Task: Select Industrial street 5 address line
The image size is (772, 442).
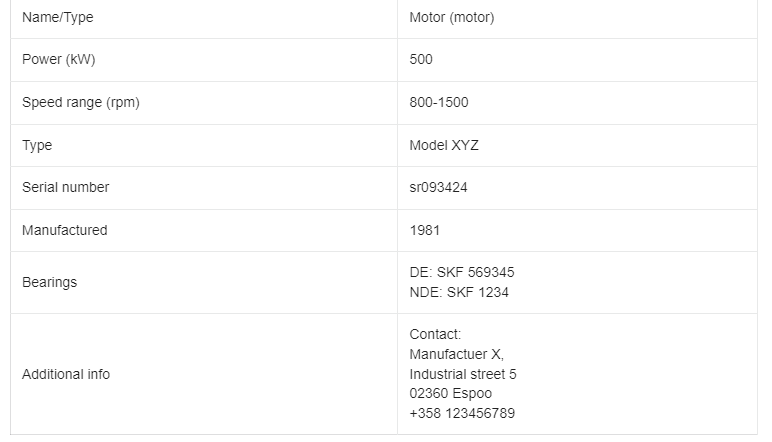Action: (x=463, y=374)
